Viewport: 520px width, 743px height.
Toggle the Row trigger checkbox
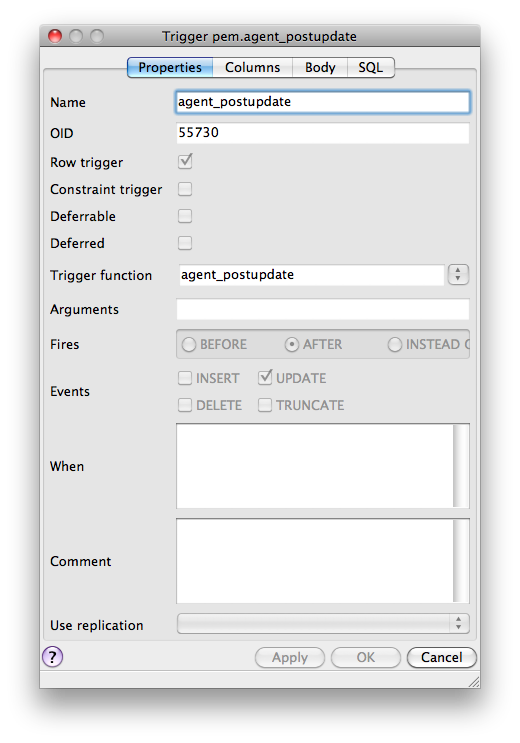[x=185, y=162]
